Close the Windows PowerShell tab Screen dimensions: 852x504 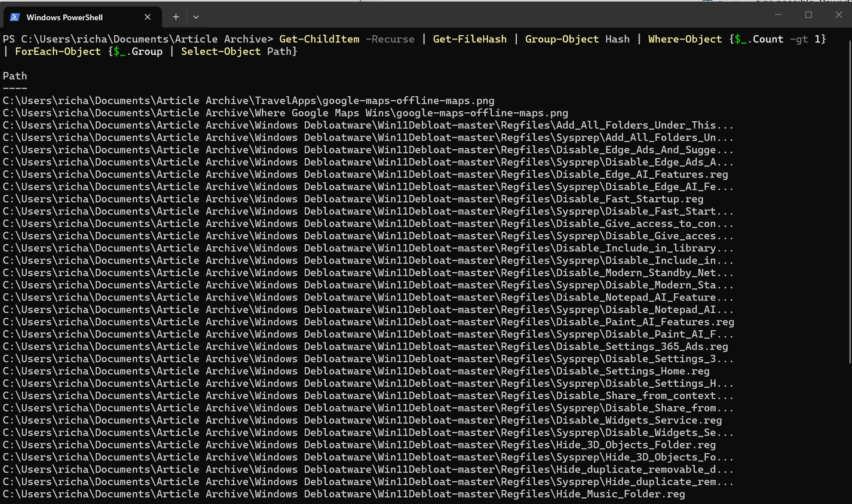click(x=148, y=17)
